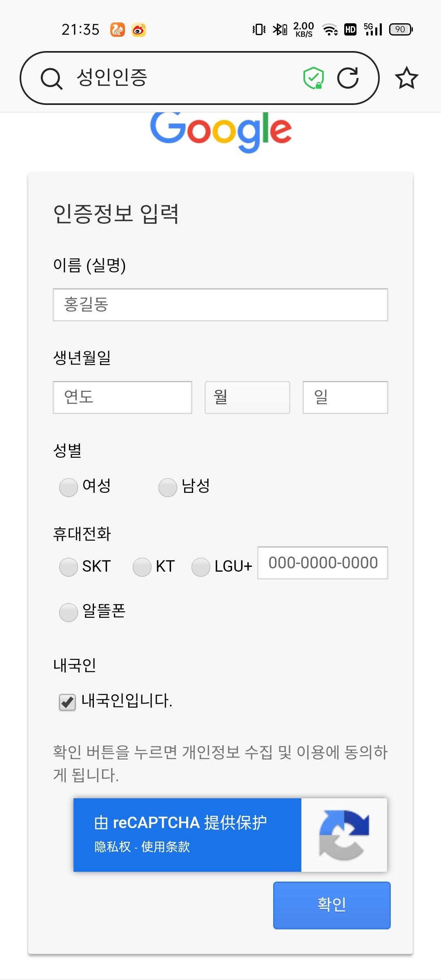Choose the SKT carrier option
The width and height of the screenshot is (441, 980).
(69, 567)
